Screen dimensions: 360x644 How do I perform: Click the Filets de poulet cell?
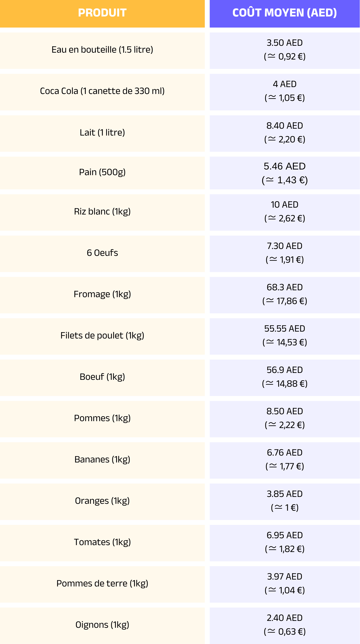click(x=102, y=336)
